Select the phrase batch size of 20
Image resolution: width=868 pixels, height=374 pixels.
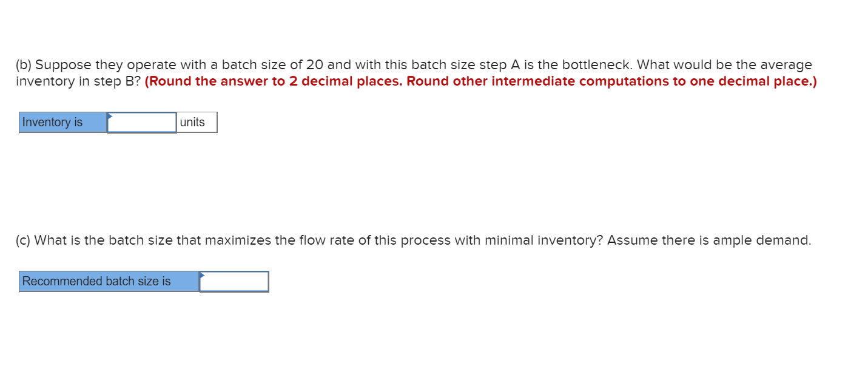pos(276,64)
